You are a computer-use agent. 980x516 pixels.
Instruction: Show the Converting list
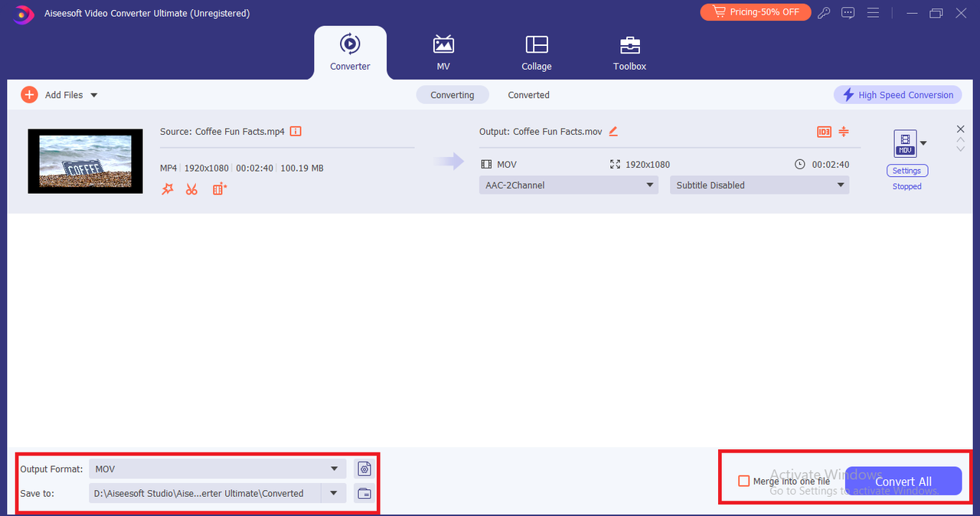pos(452,95)
